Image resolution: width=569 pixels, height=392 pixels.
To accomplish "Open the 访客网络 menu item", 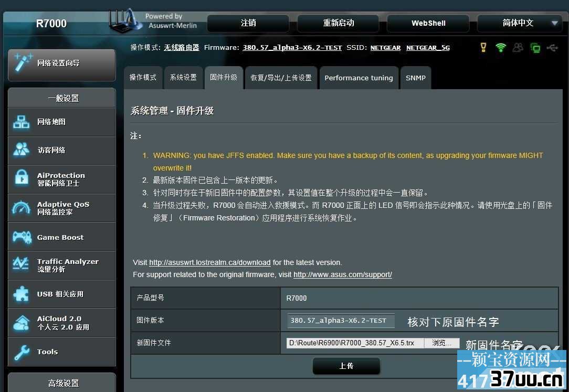I will (x=62, y=150).
